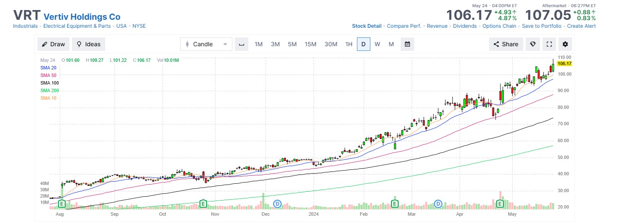Open the Options Chain
Image resolution: width=644 pixels, height=222 pixels.
(x=499, y=26)
